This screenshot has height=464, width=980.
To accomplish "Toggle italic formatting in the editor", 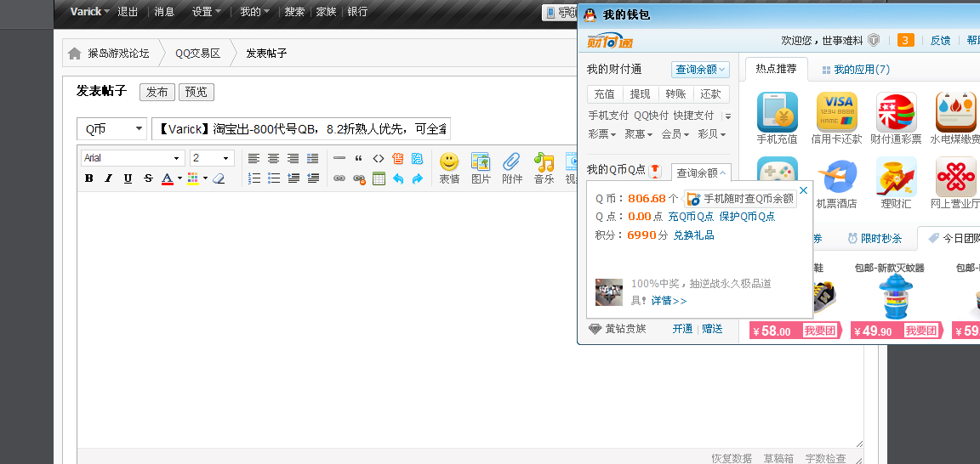I will (x=108, y=178).
